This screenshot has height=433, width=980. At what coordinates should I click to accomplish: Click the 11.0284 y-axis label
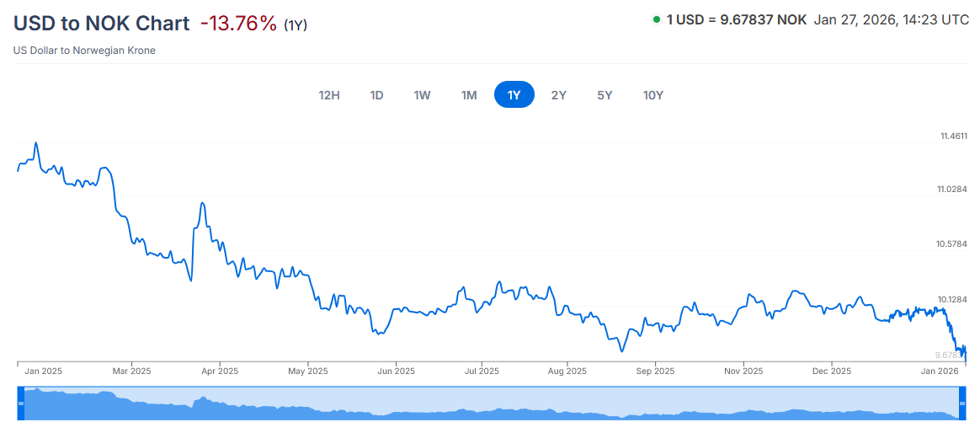954,189
